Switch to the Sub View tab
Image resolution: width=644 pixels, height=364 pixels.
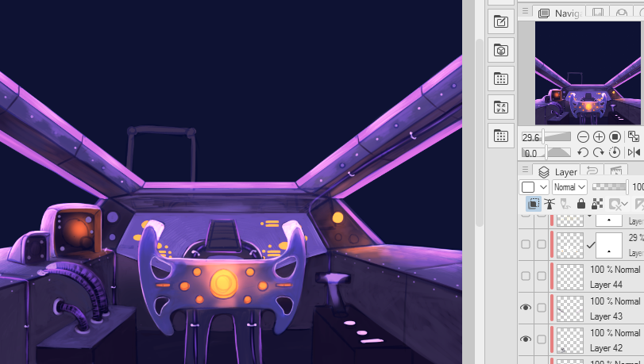pyautogui.click(x=598, y=13)
